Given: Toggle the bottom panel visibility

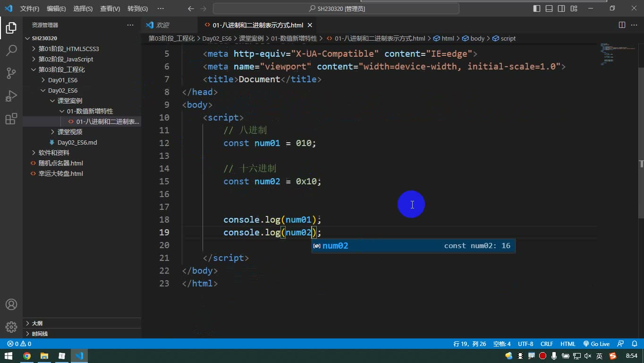Looking at the screenshot, I should [549, 9].
